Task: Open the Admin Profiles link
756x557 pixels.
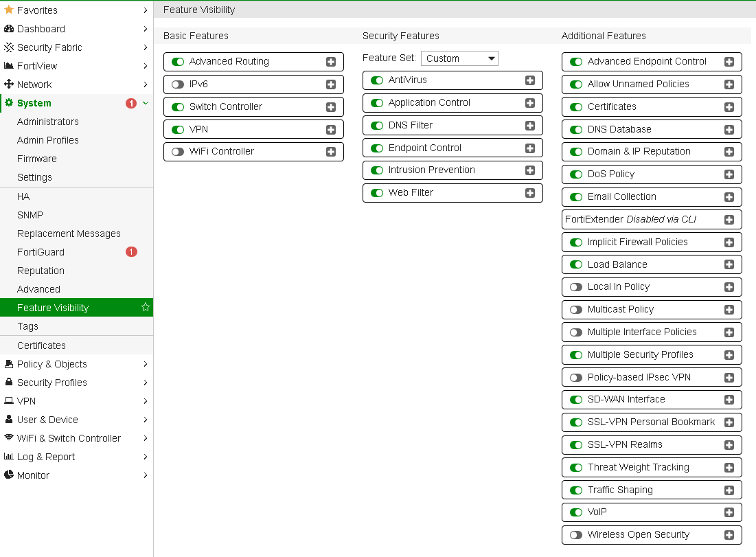Action: 48,140
